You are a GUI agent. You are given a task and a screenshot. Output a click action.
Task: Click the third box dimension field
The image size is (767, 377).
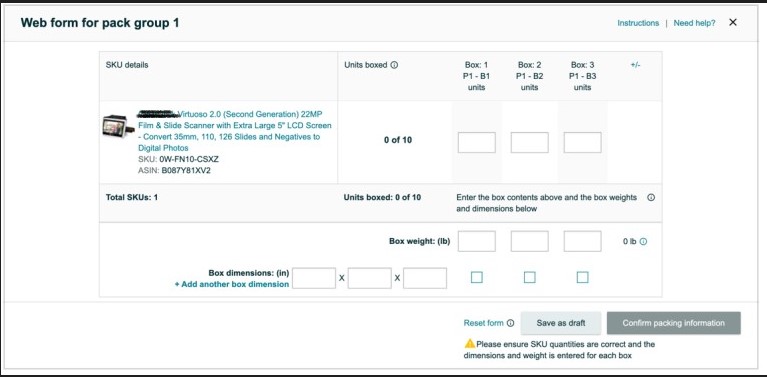click(x=425, y=278)
